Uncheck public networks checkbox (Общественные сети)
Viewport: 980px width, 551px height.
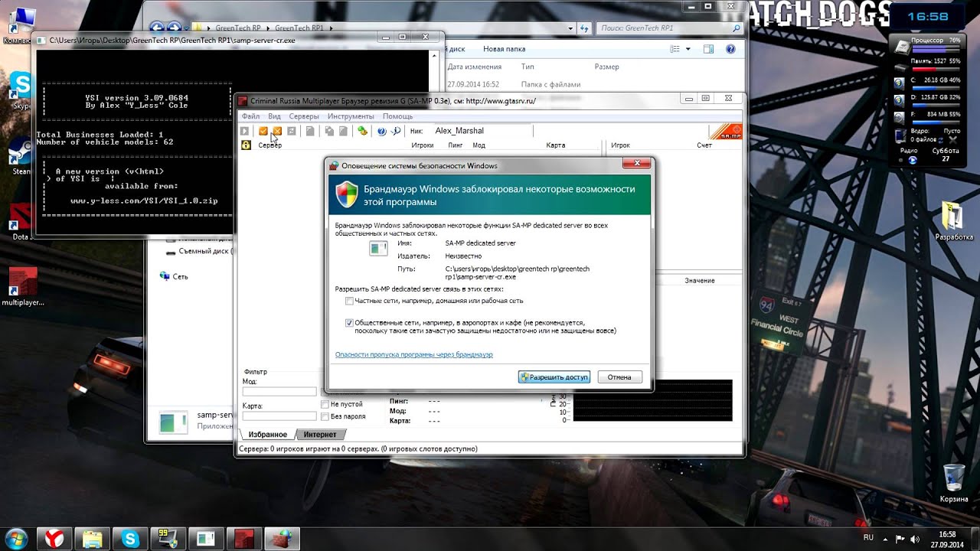[349, 323]
